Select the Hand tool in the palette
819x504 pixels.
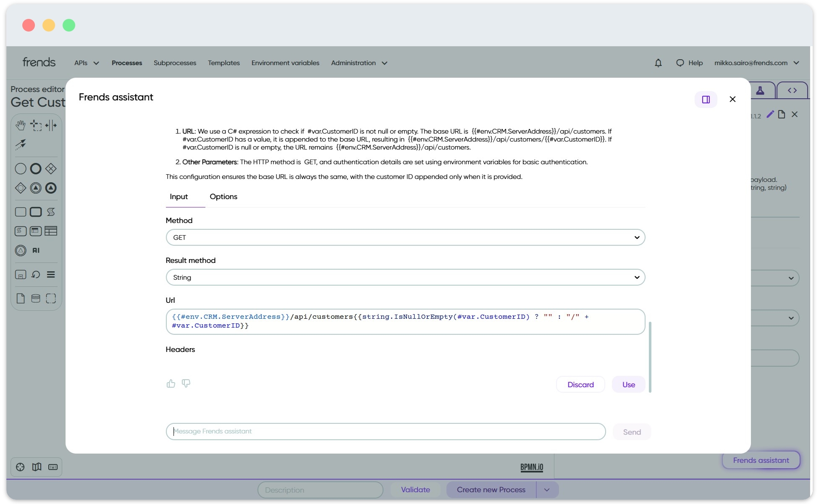[20, 125]
